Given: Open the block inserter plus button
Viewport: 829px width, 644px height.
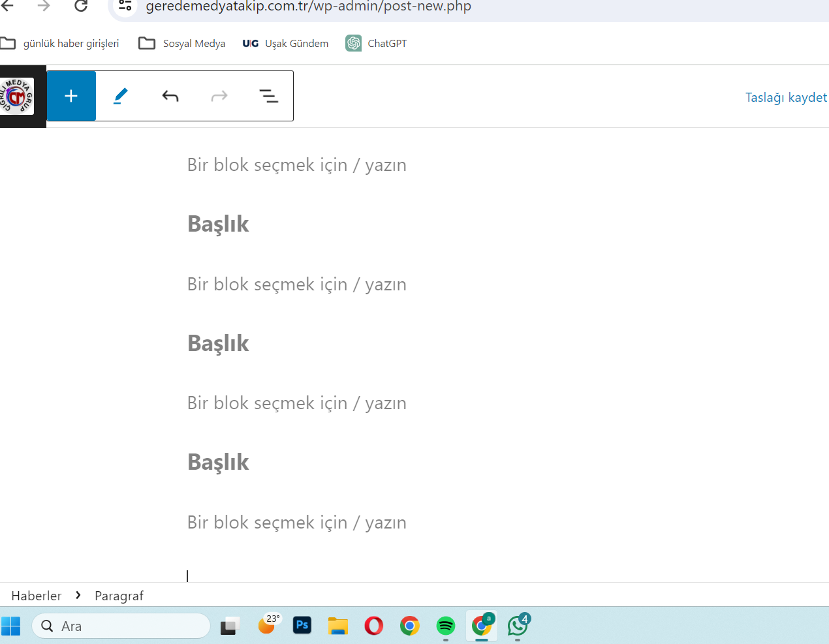Looking at the screenshot, I should (71, 96).
